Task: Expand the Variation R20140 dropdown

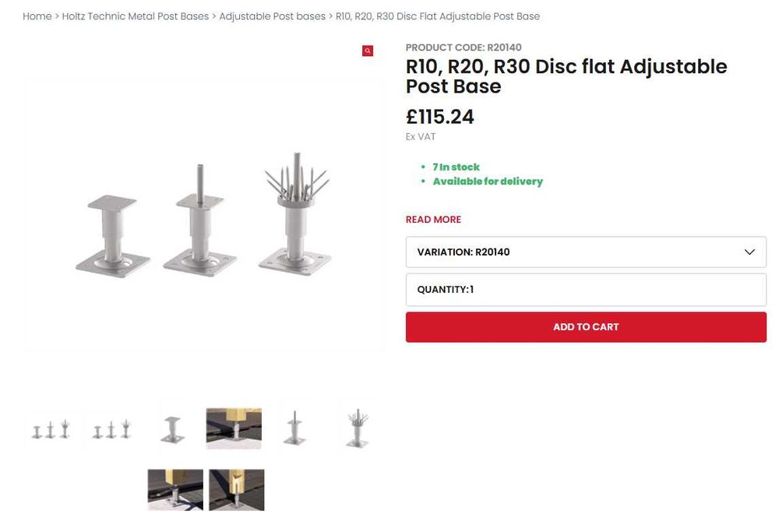Action: (x=586, y=252)
